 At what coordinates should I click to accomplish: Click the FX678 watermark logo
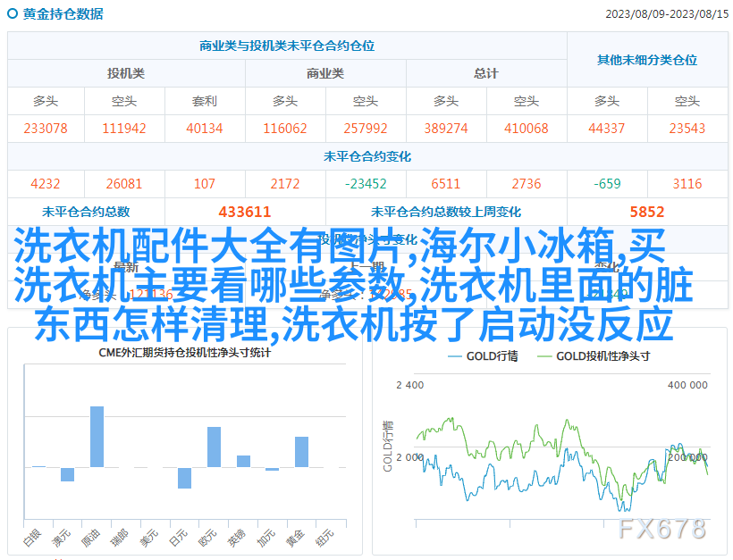pyautogui.click(x=662, y=529)
